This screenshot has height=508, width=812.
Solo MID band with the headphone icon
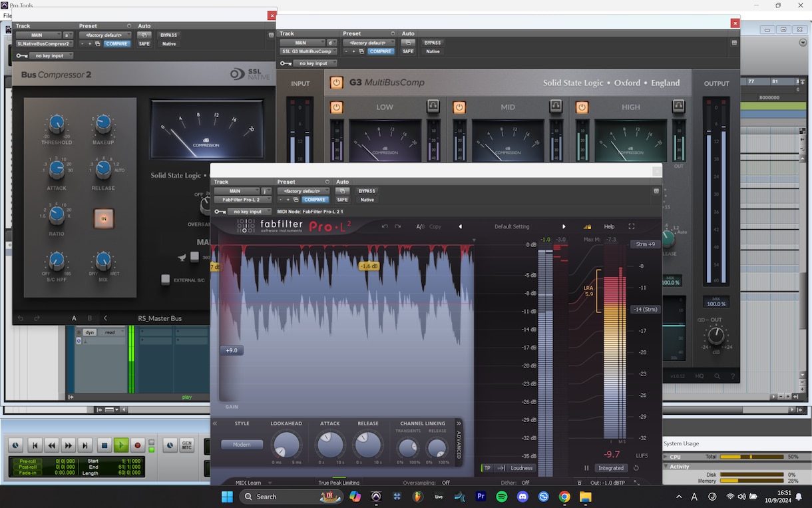556,106
